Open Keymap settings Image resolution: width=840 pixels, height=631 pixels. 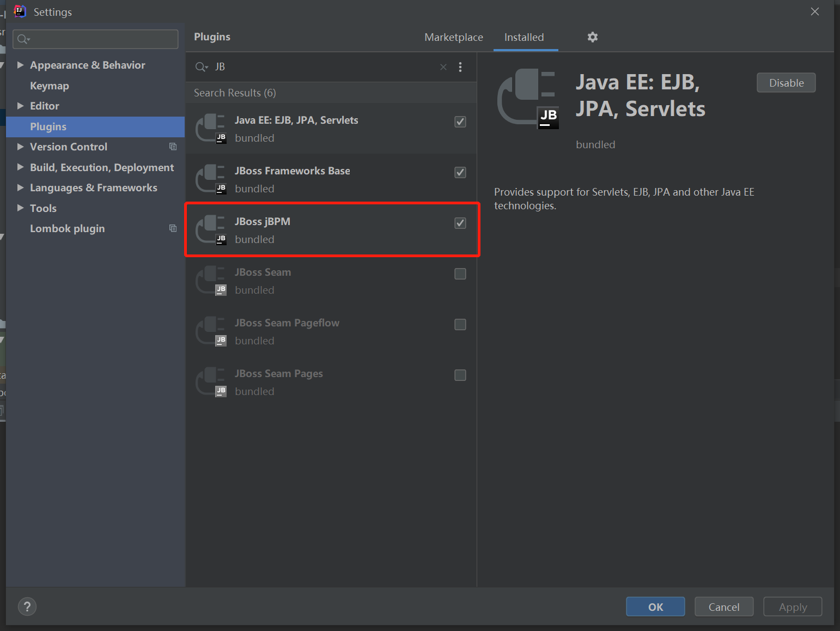point(50,86)
